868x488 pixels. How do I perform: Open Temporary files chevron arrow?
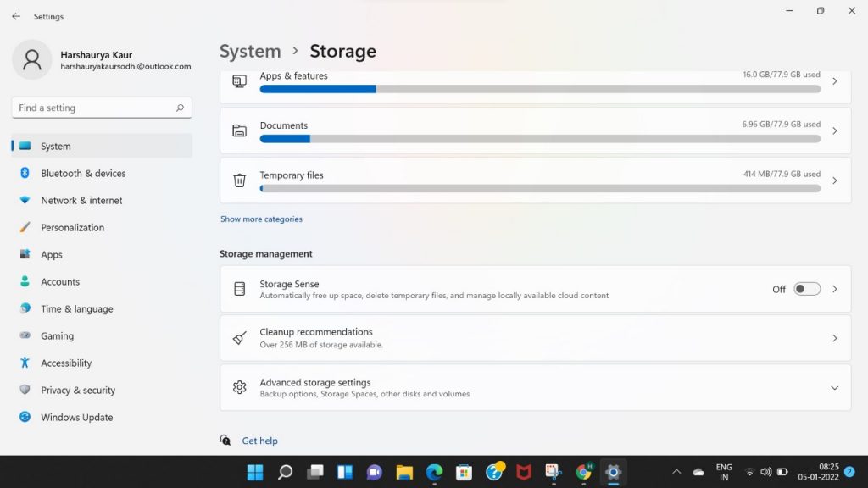pyautogui.click(x=834, y=180)
